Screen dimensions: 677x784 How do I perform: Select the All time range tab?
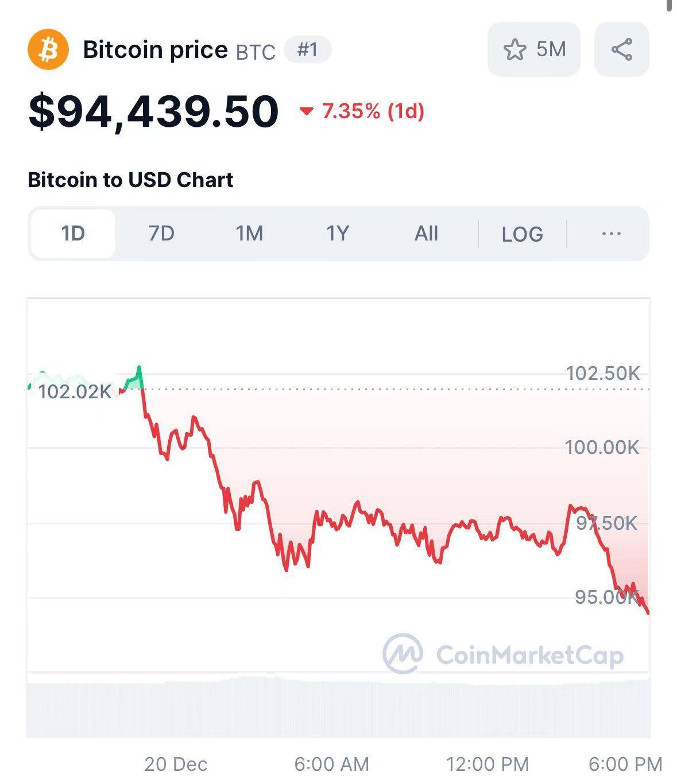(426, 234)
